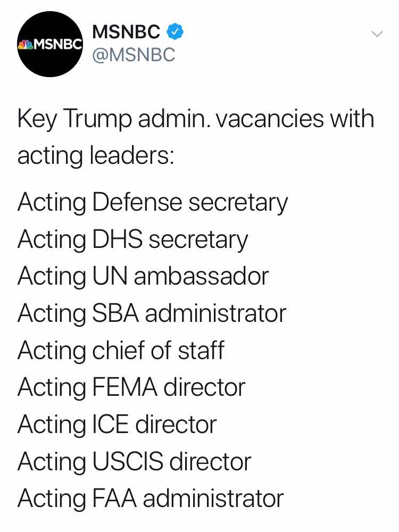
Task: Click the word 'Trump' in the tweet
Action: tap(98, 119)
